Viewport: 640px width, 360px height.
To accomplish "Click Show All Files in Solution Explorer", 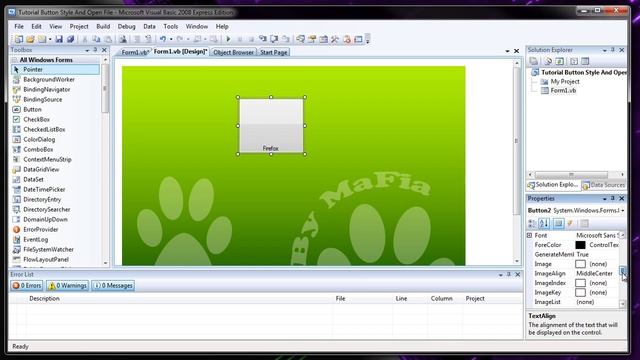I will (548, 61).
